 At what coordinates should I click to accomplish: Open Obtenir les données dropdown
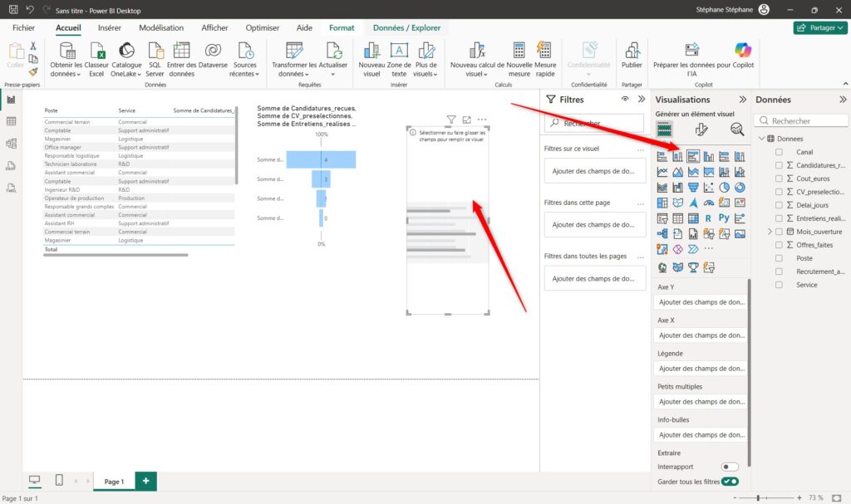[x=66, y=60]
